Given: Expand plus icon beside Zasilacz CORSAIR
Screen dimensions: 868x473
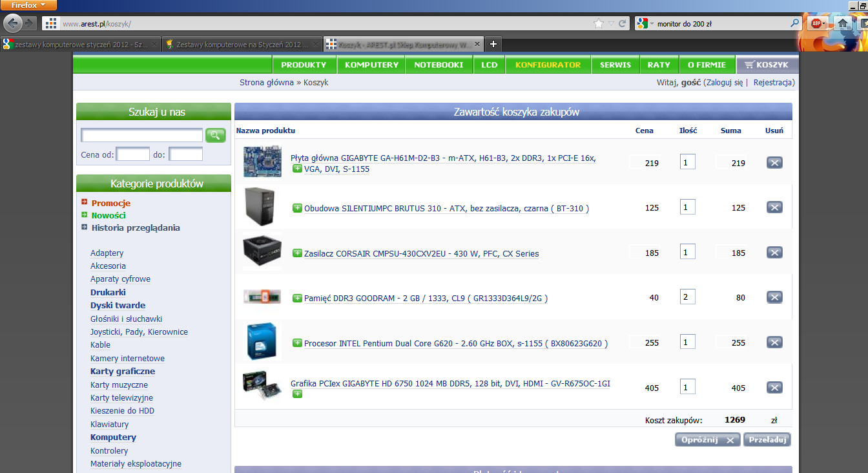Looking at the screenshot, I should click(297, 253).
